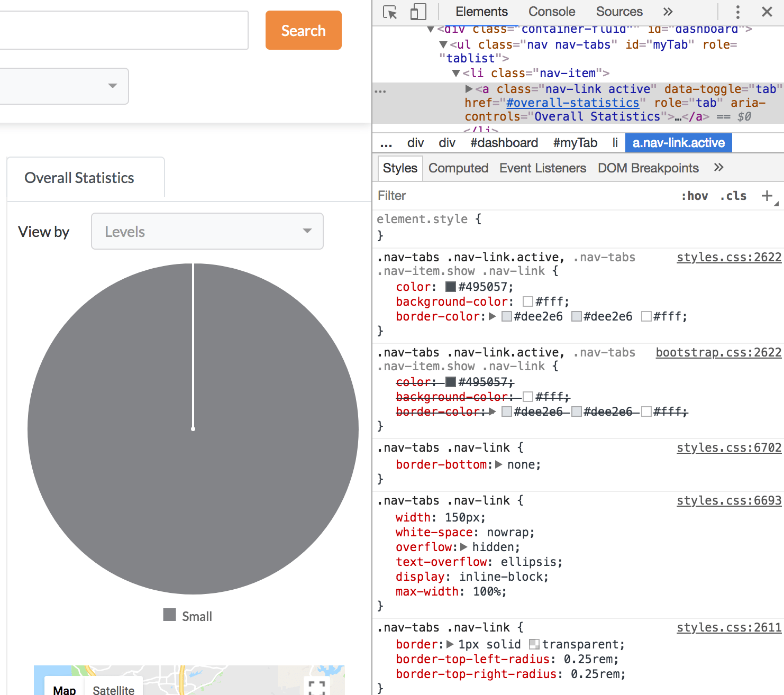The height and width of the screenshot is (695, 784).
Task: Open the DevTools three-dot options menu
Action: pos(738,12)
